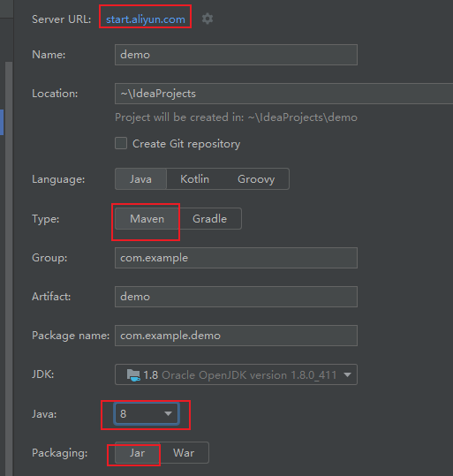Select War packaging option
This screenshot has width=453, height=476.
(184, 453)
